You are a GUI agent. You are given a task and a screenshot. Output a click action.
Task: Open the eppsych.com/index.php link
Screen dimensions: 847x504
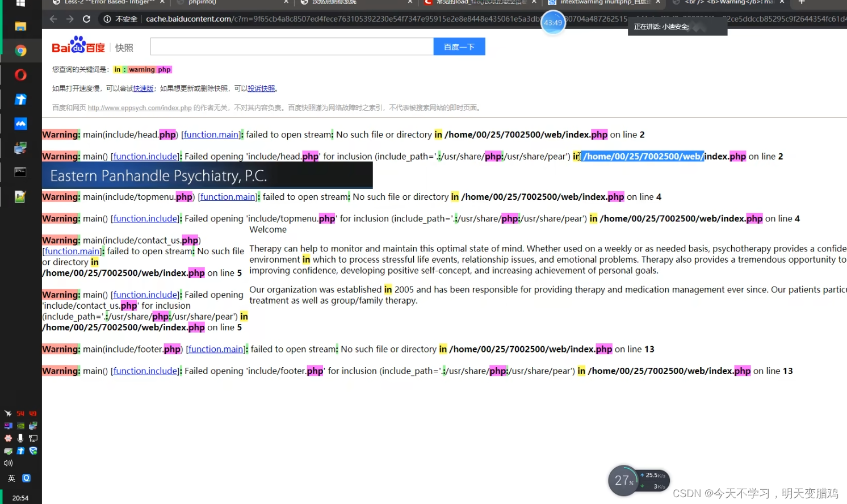click(x=140, y=108)
